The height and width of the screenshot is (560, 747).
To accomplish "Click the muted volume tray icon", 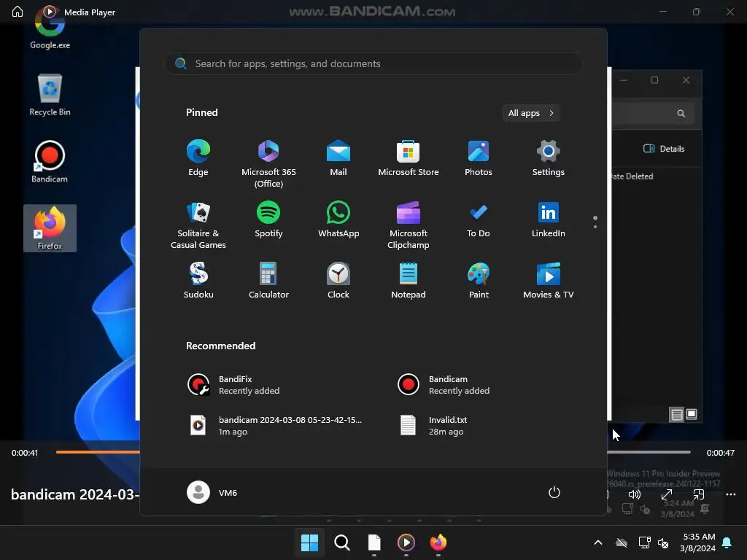I will 662,542.
